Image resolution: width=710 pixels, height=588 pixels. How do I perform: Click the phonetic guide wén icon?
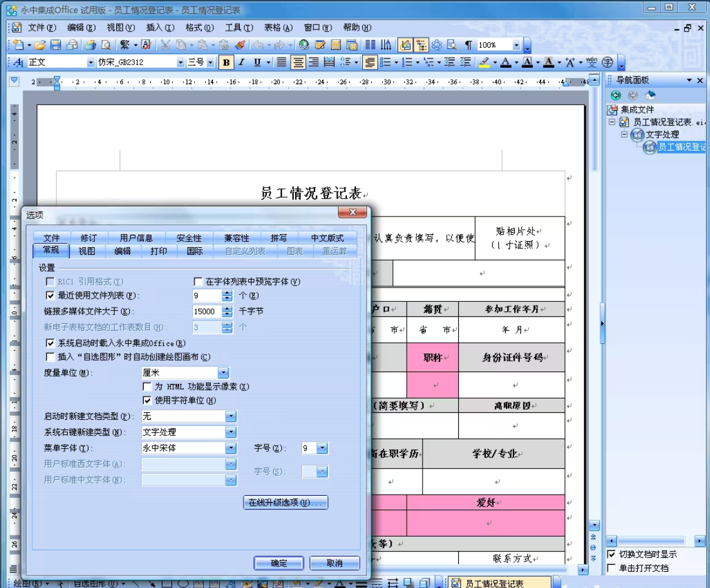(x=591, y=63)
